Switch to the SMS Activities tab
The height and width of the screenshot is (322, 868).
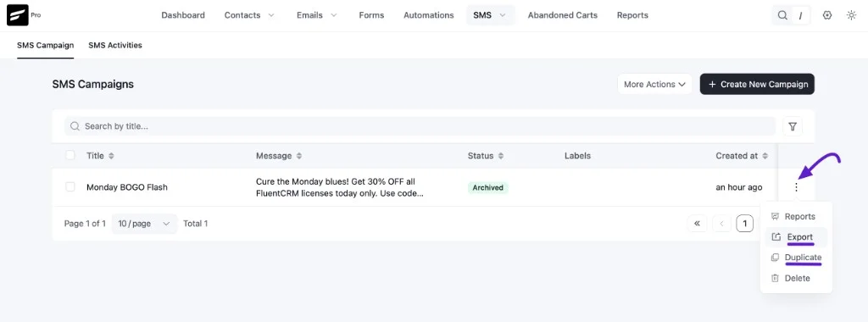point(115,46)
